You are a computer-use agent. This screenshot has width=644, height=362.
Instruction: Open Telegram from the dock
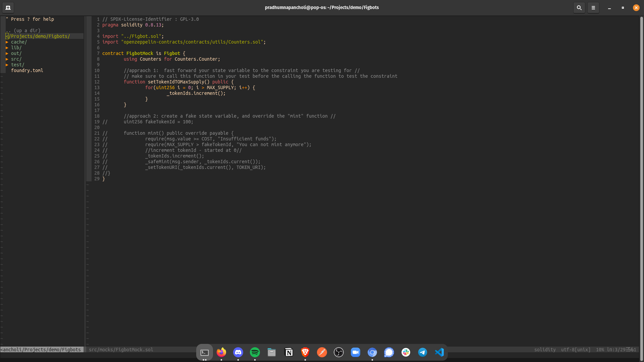(423, 352)
